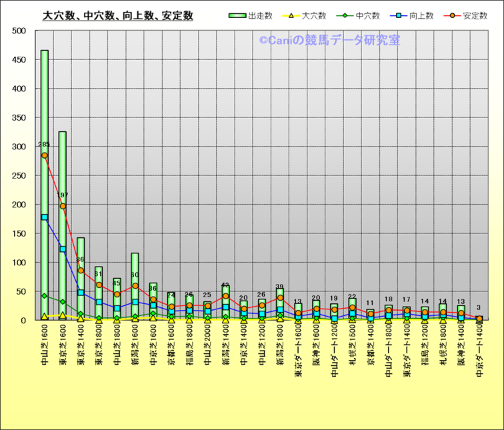Click the orange 安定数 point labeled 285
Screen dimensions: 504x430
pos(45,155)
